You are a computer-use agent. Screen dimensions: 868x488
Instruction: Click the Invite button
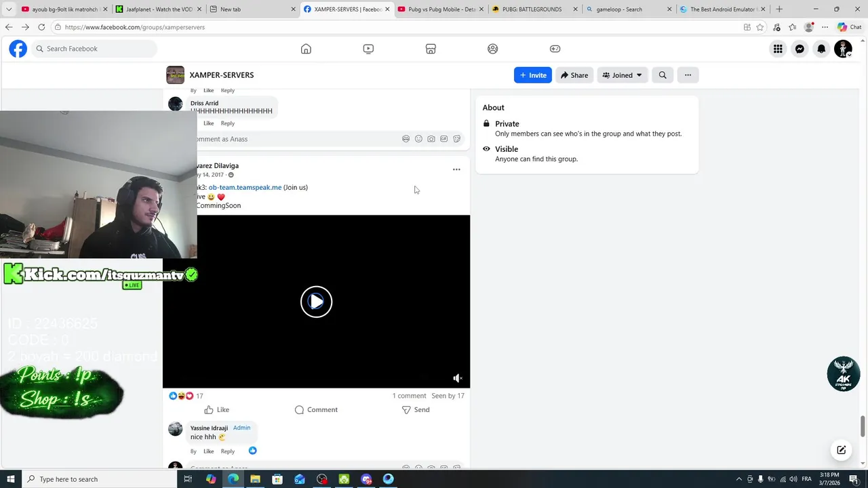[x=533, y=75]
